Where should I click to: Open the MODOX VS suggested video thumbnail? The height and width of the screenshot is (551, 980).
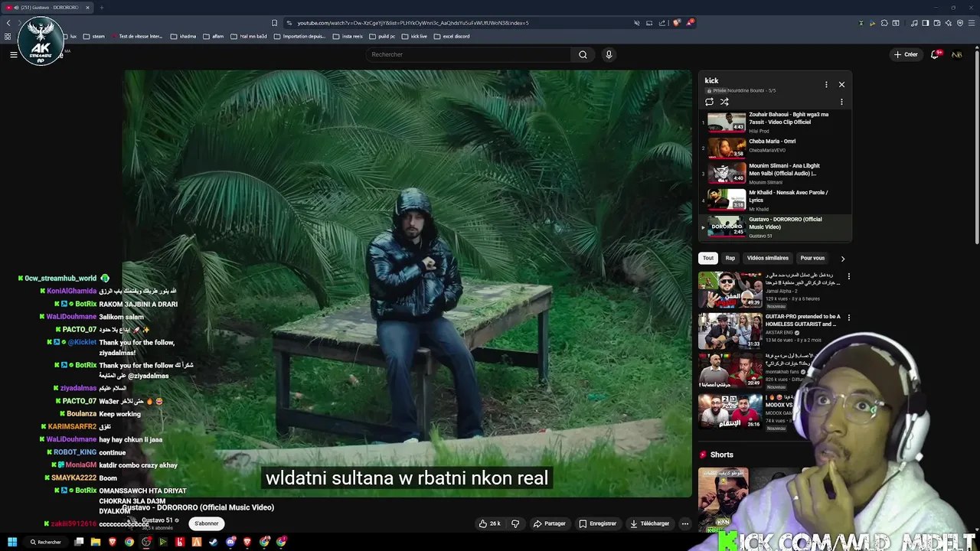pos(730,411)
